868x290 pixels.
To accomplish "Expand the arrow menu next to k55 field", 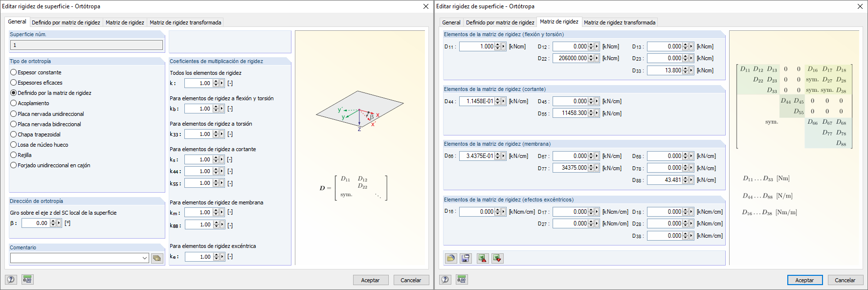I will (222, 183).
